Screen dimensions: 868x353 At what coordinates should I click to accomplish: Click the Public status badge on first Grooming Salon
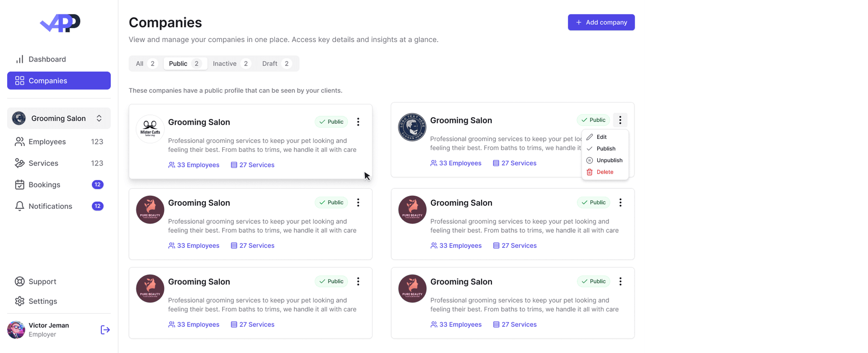click(x=331, y=122)
